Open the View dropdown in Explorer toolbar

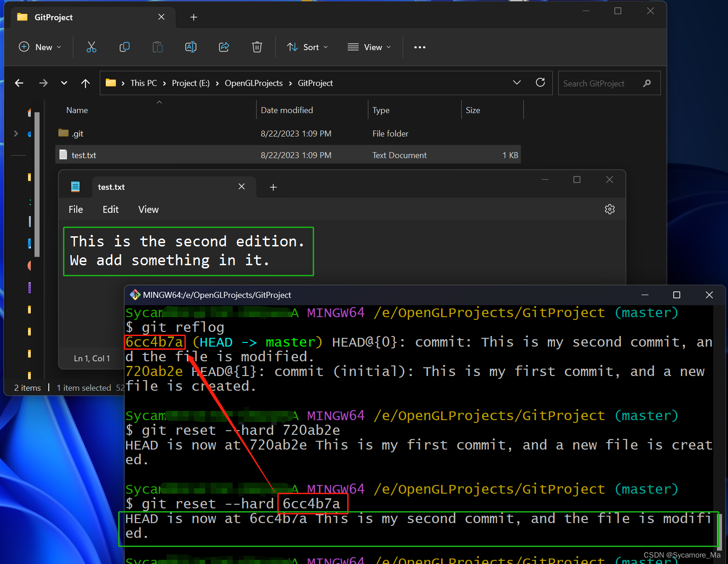pos(369,47)
